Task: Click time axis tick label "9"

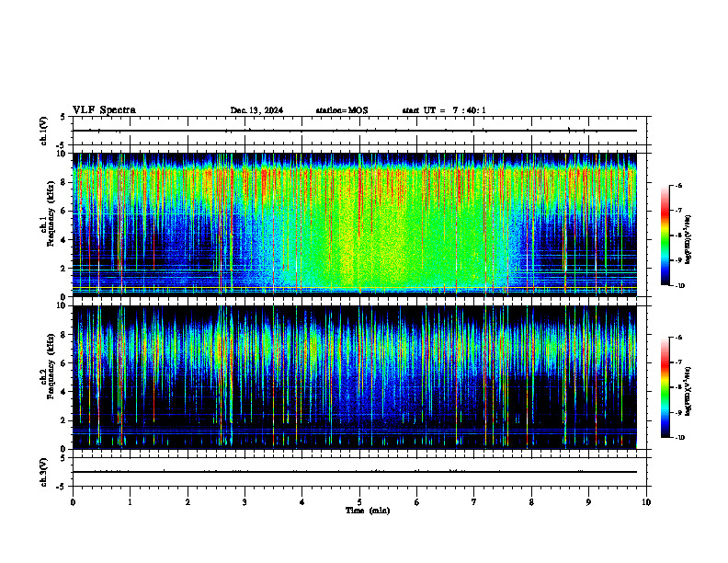Action: pyautogui.click(x=588, y=502)
